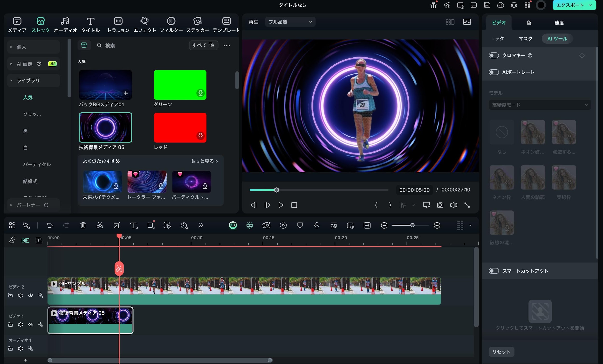Click the preview volume speaker icon
Image resolution: width=603 pixels, height=364 pixels.
[453, 205]
